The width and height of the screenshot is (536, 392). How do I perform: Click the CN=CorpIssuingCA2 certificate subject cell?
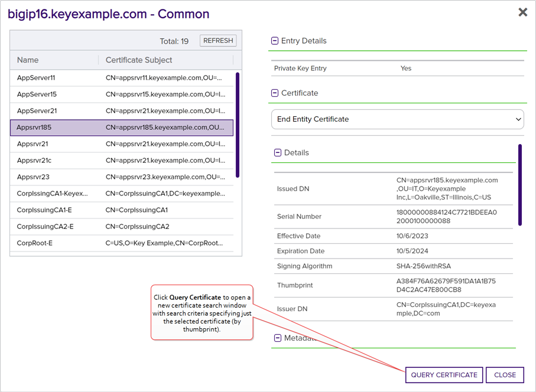[138, 227]
